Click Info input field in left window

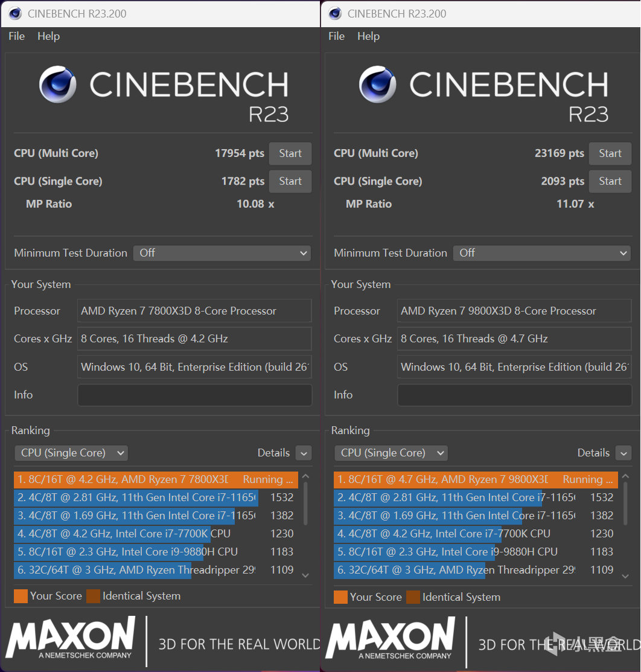(x=194, y=395)
